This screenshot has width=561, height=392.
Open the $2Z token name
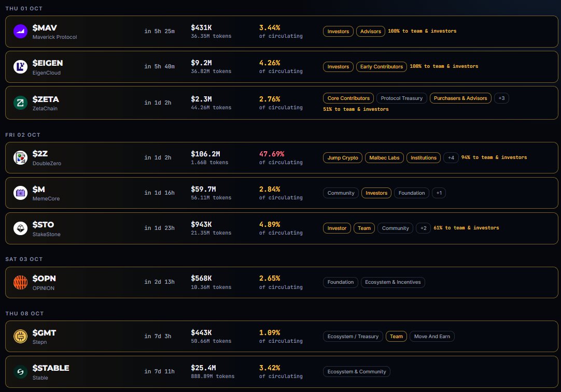40,154
